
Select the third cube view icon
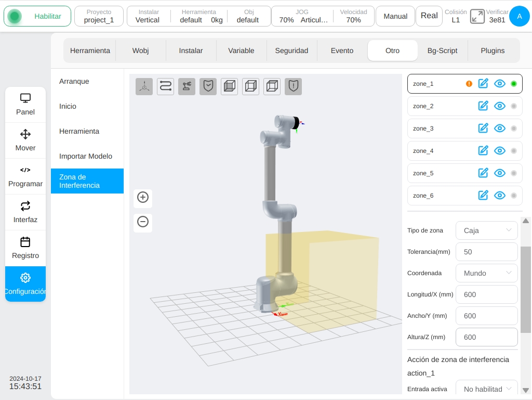click(272, 86)
